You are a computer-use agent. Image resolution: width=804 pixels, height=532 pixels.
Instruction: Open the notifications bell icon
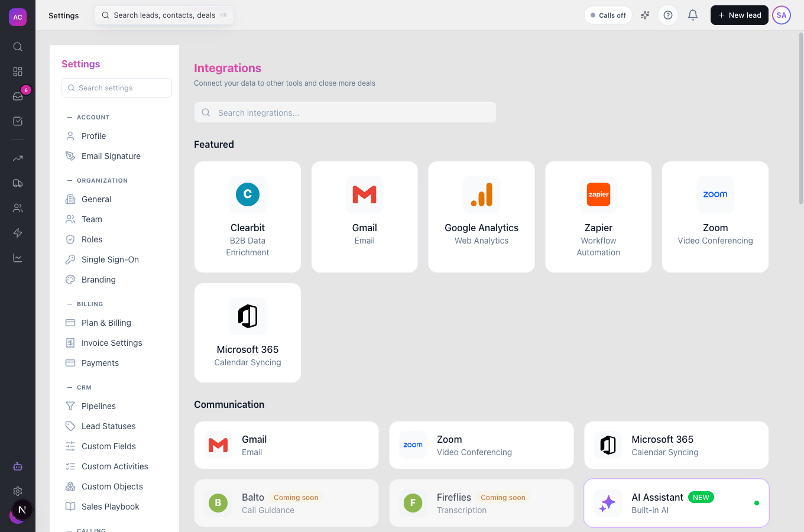point(693,15)
